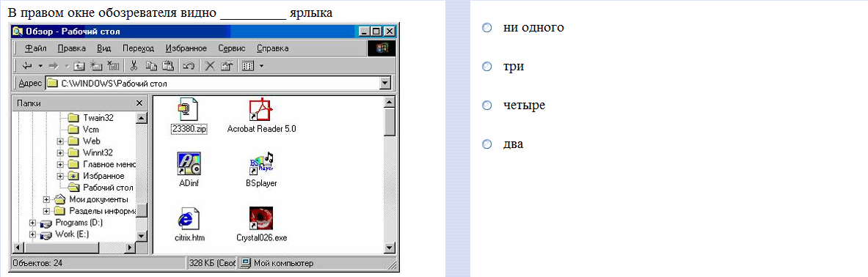Open the Избранное menu
This screenshot has width=868, height=277.
[x=186, y=48]
